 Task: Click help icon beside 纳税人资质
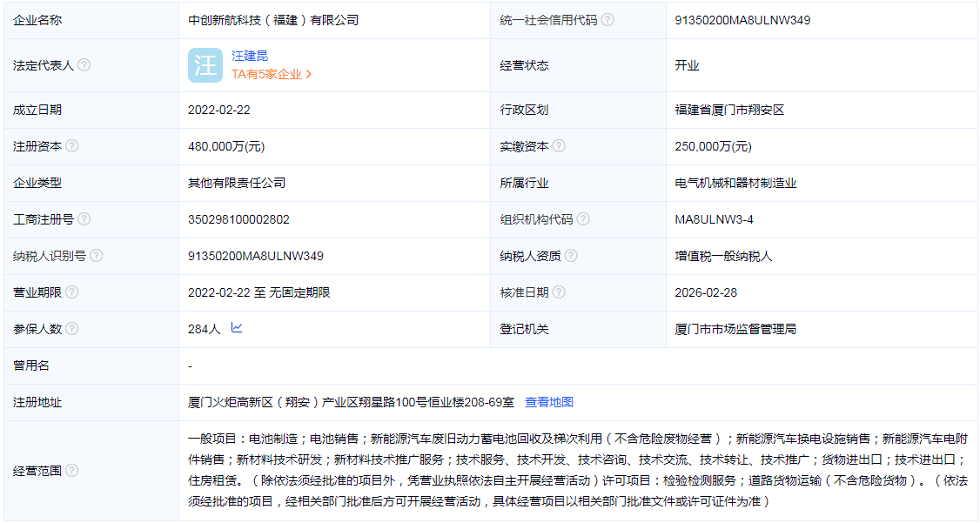(571, 256)
